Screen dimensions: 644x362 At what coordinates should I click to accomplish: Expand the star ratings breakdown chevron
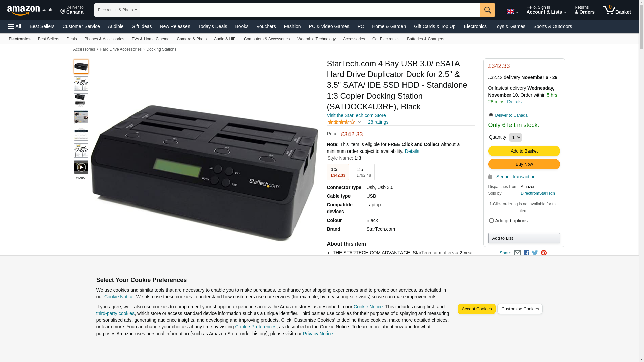pos(359,122)
